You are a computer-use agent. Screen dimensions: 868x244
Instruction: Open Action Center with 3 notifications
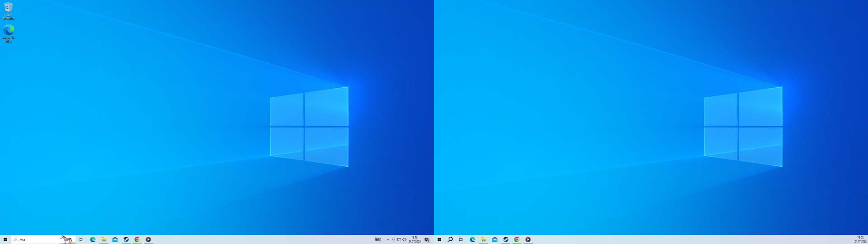(x=427, y=239)
